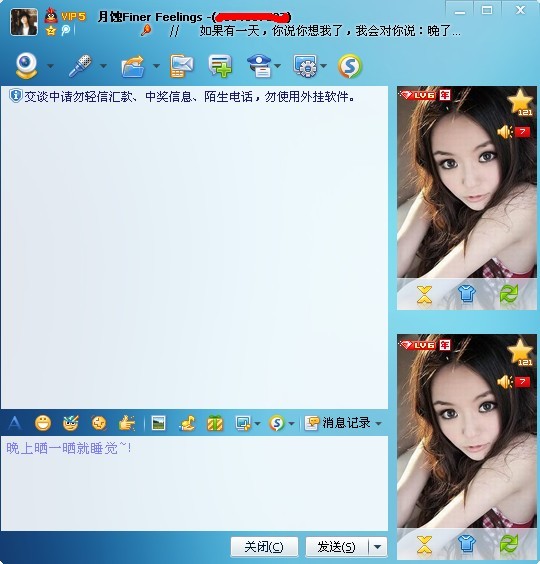This screenshot has height=564, width=540.
Task: Pick a song with the music note icon
Action: pyautogui.click(x=187, y=423)
